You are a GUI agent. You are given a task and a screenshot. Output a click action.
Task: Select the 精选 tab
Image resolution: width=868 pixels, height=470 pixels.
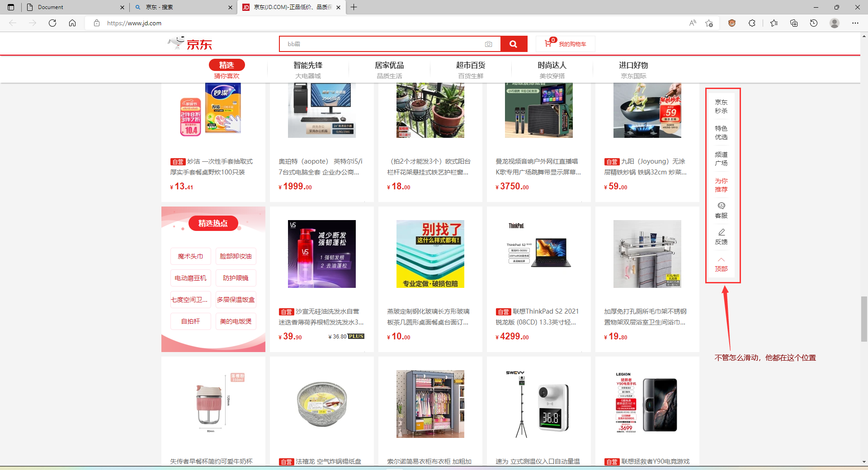tap(226, 65)
